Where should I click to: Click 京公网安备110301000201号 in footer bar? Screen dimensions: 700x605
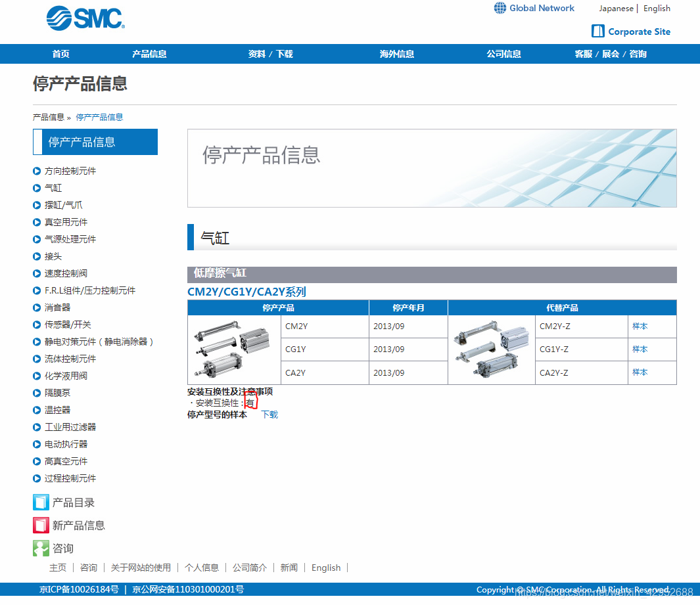click(188, 589)
